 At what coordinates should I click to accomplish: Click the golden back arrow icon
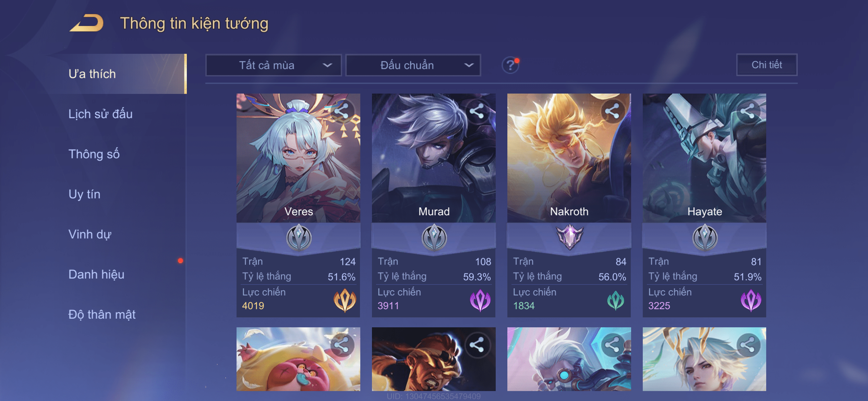click(x=86, y=23)
